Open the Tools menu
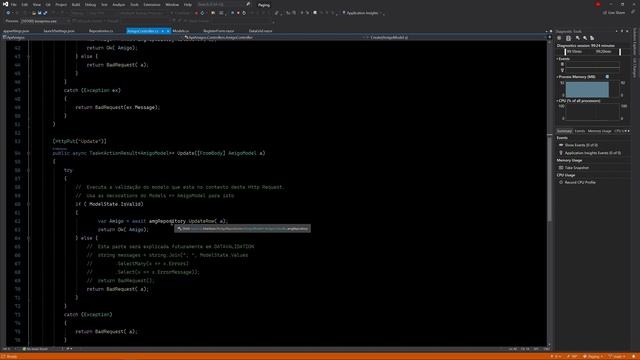 [134, 5]
